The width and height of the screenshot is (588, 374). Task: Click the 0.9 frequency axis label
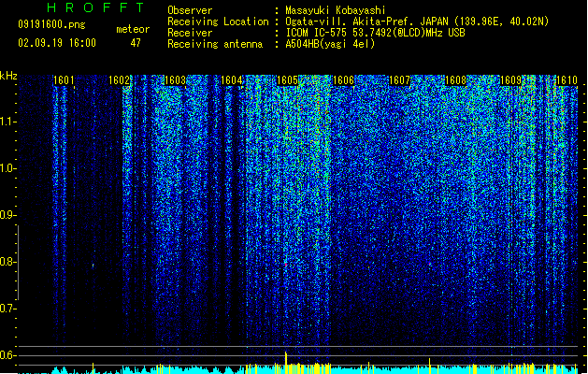coord(7,215)
